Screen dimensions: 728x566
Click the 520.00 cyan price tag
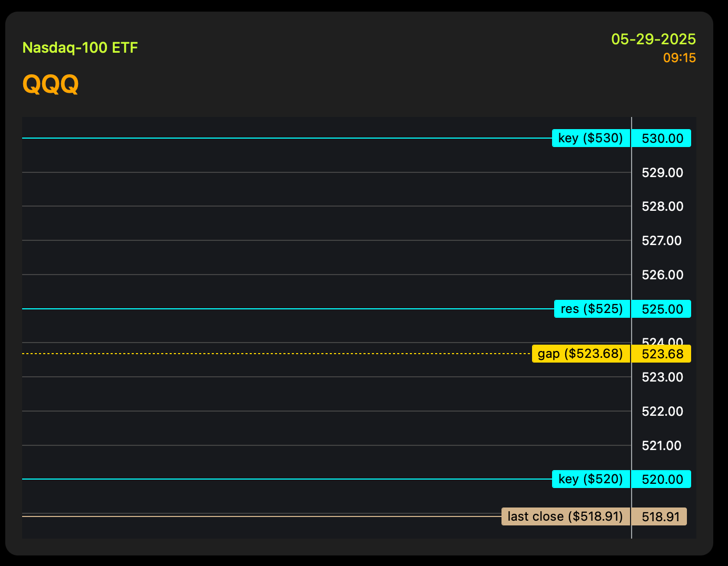coord(662,479)
